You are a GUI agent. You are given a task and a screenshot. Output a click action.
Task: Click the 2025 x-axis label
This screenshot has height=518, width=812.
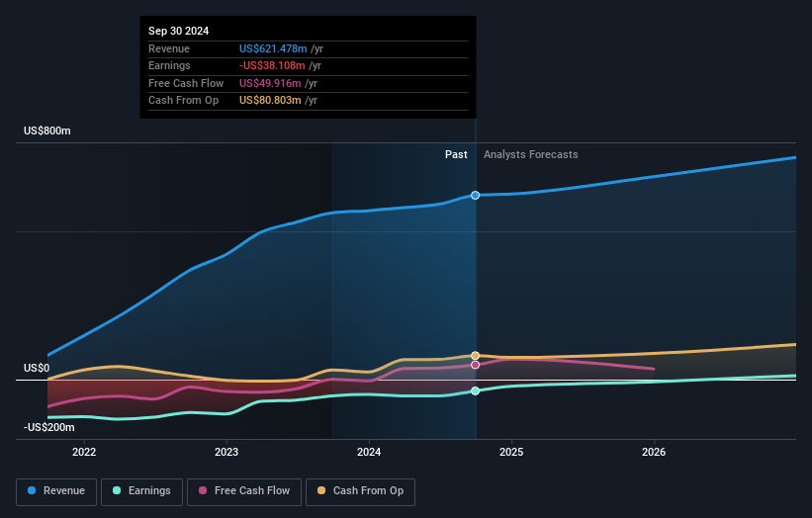(511, 452)
